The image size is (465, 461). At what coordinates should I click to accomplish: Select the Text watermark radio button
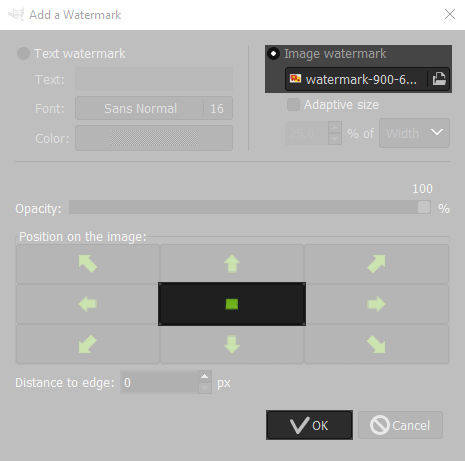23,54
